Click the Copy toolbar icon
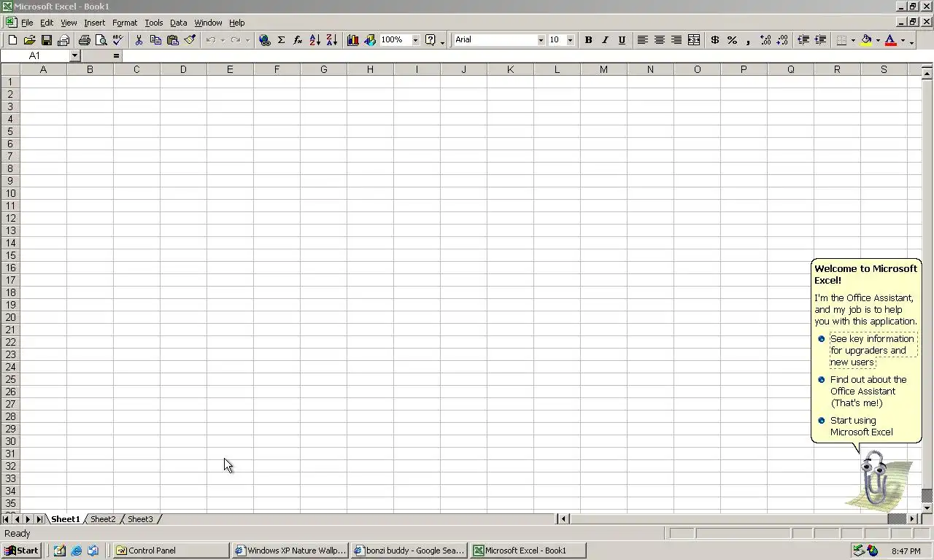This screenshot has width=934, height=560. tap(155, 40)
